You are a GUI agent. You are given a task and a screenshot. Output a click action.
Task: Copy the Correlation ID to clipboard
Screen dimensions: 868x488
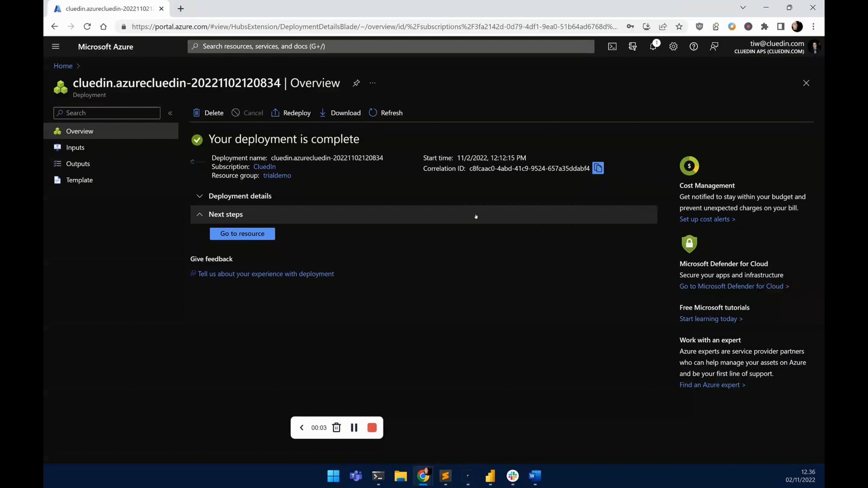point(598,168)
